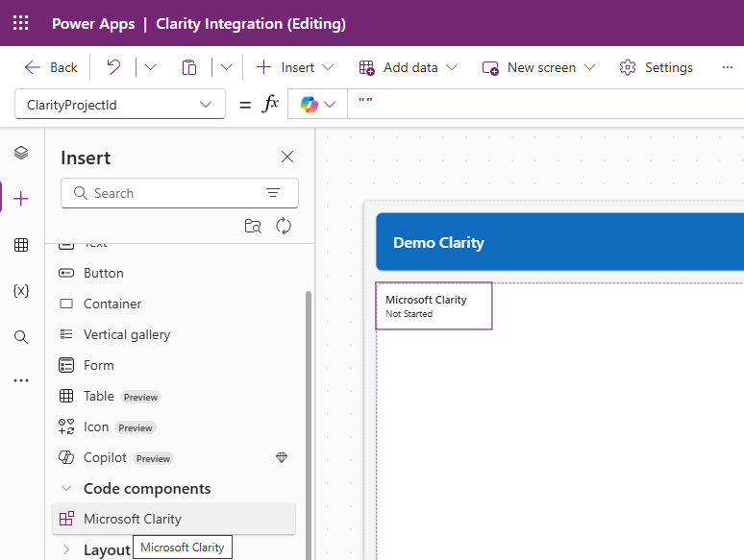Image resolution: width=744 pixels, height=560 pixels.
Task: Open Settings from the command bar
Action: [x=657, y=67]
